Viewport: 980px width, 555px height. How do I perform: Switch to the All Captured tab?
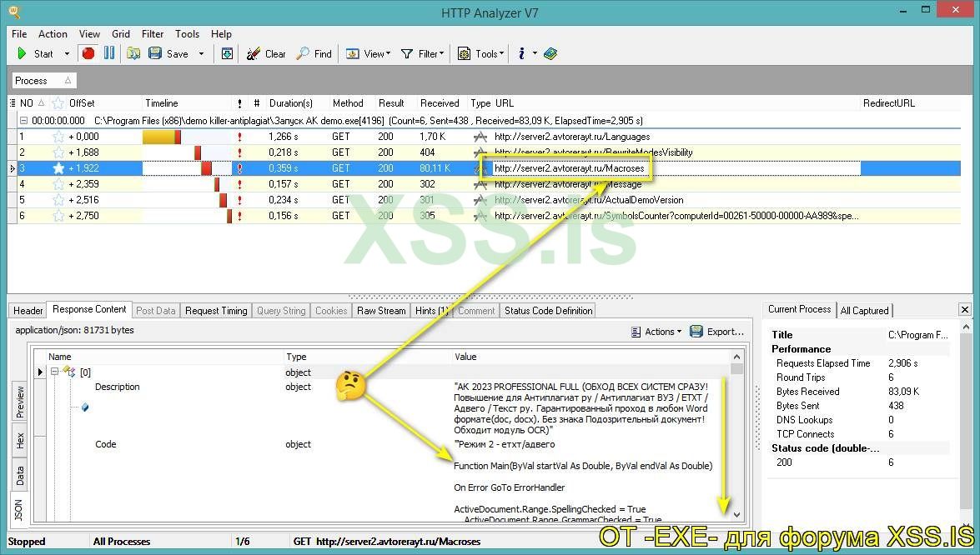pyautogui.click(x=864, y=310)
